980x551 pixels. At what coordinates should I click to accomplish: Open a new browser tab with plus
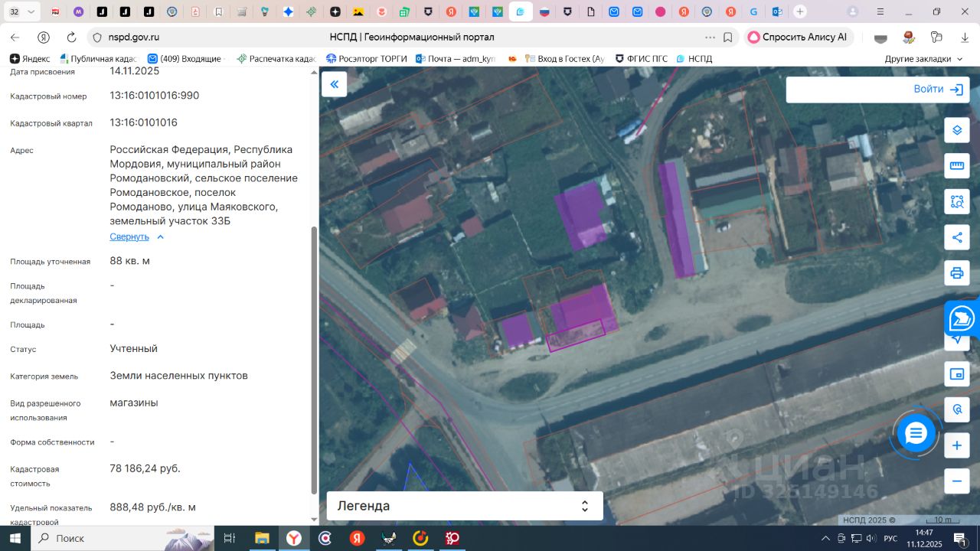click(800, 11)
